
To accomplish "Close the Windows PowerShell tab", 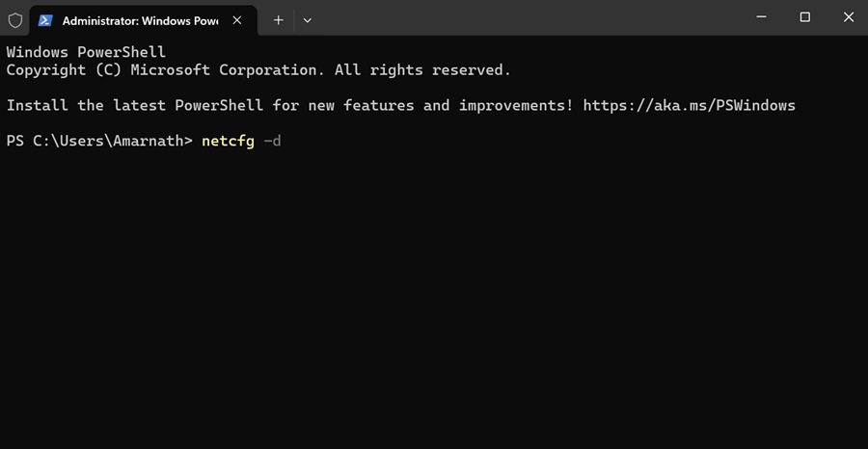I will coord(237,20).
